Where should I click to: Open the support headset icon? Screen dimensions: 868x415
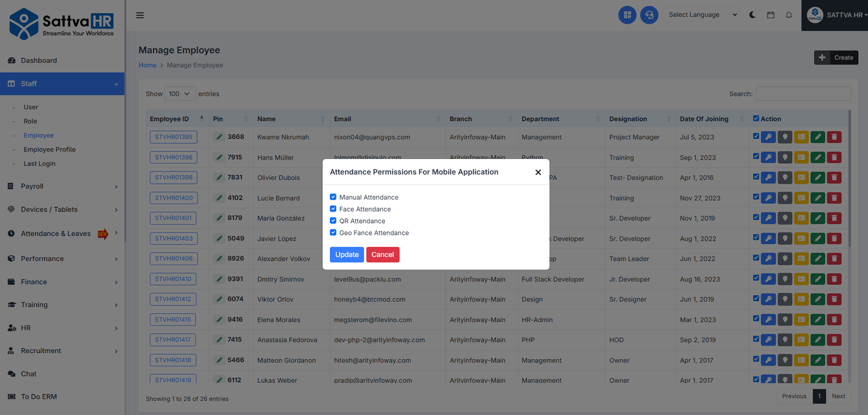649,15
